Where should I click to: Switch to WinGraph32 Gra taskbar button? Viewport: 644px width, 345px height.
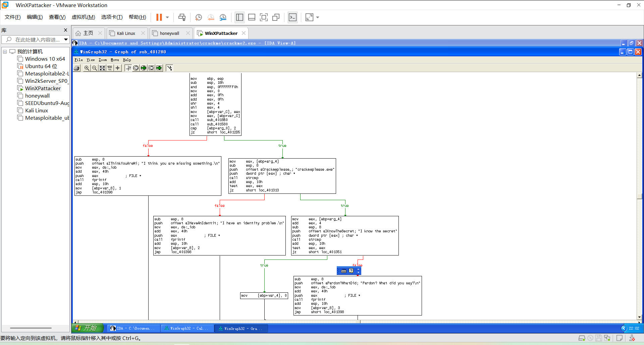pos(240,329)
